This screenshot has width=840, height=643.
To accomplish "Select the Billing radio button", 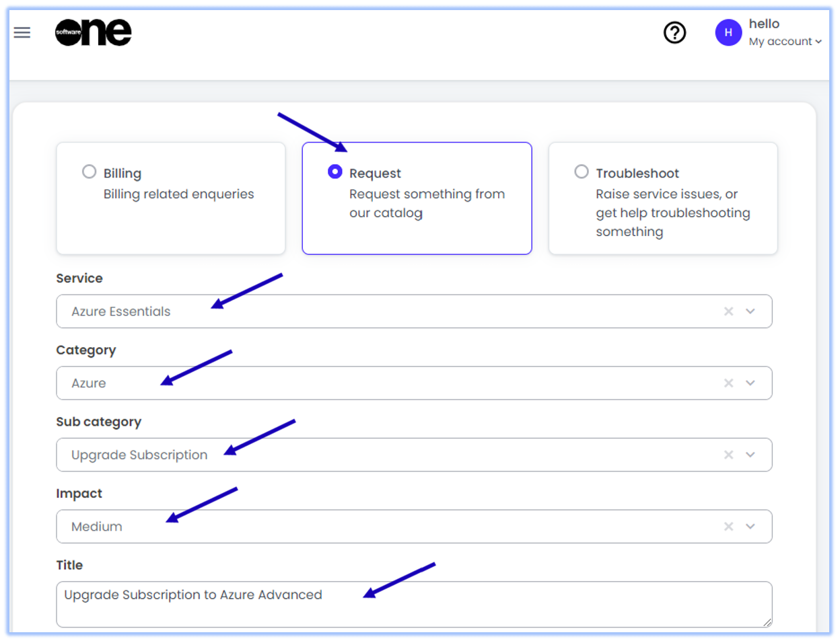I will pos(89,172).
